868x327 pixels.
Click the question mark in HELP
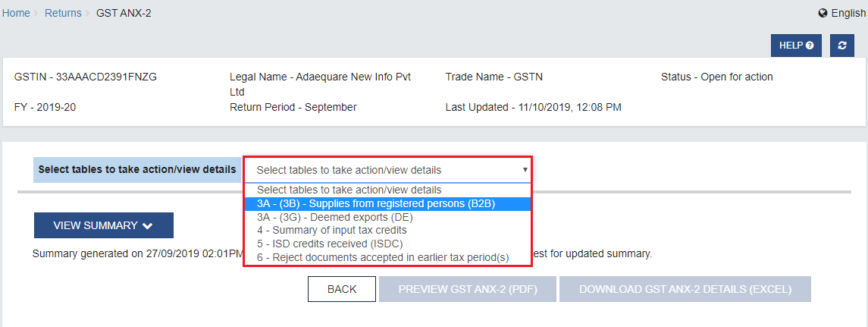pyautogui.click(x=810, y=46)
